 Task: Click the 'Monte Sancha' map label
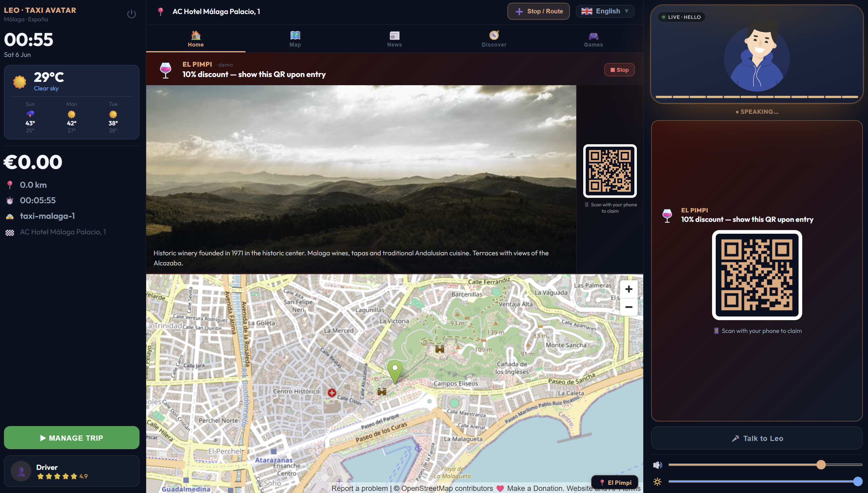tap(566, 345)
